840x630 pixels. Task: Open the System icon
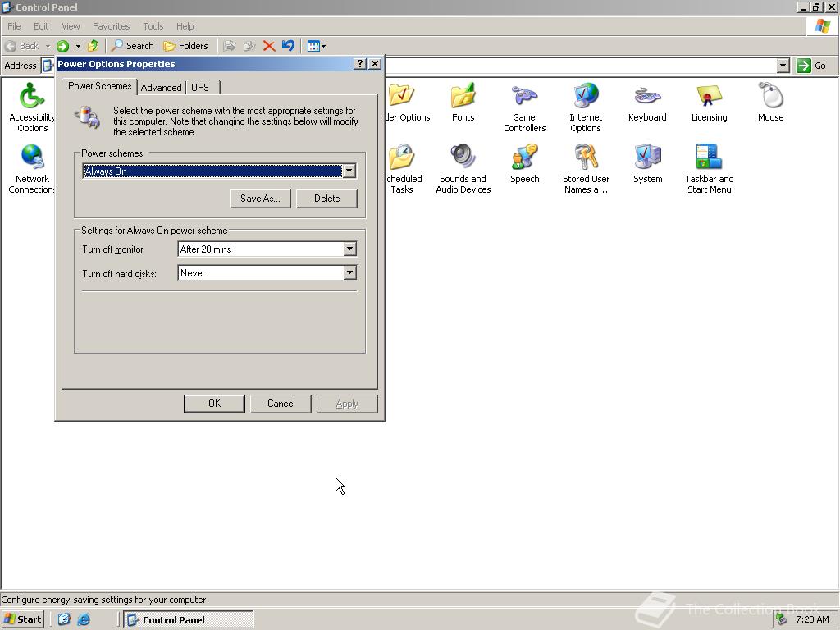pyautogui.click(x=648, y=164)
